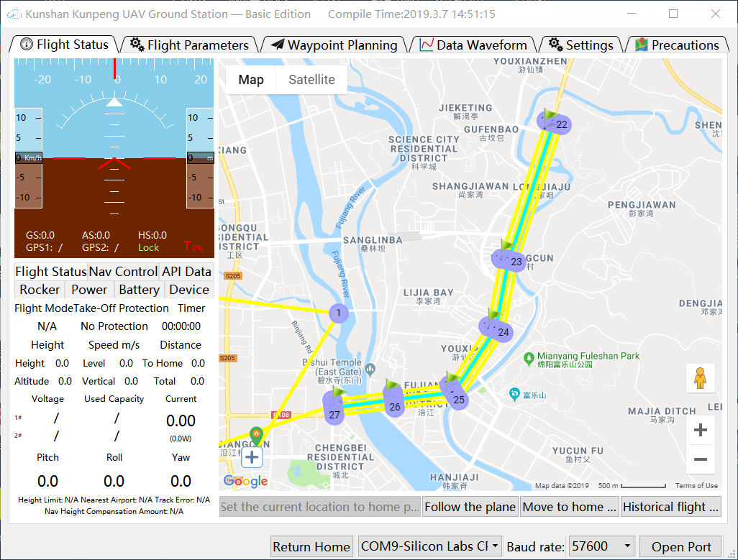Zoom in the map with plus button
This screenshot has height=560, width=738.
pos(700,431)
